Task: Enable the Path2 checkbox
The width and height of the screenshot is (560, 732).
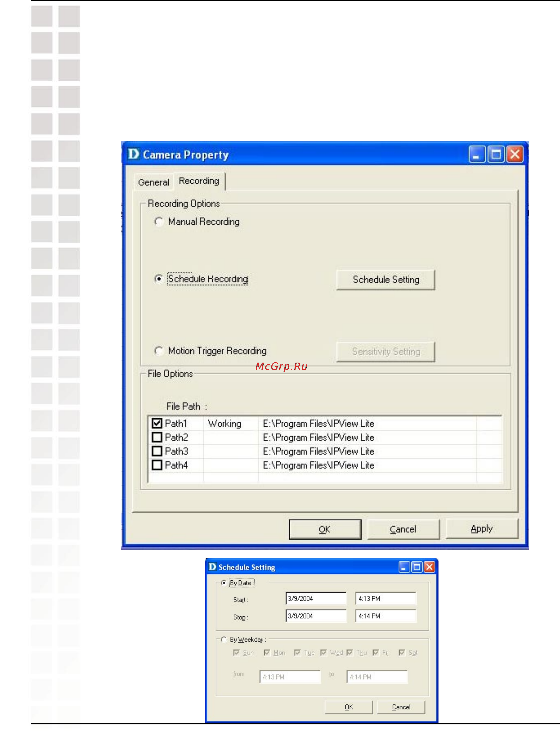Action: pos(157,437)
